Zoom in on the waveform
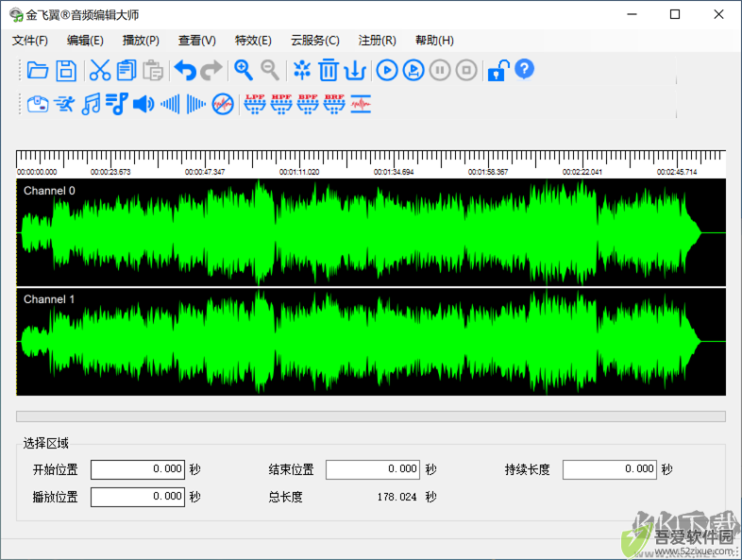 click(x=244, y=70)
